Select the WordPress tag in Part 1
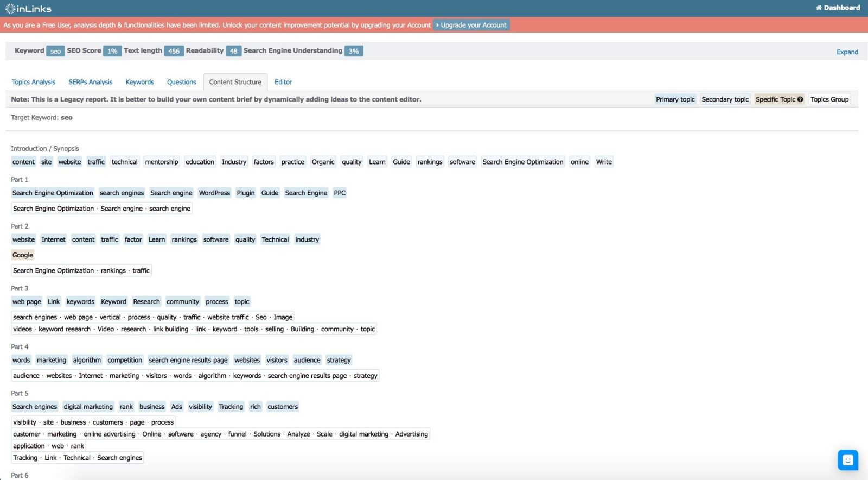This screenshot has height=480, width=868. pos(214,193)
